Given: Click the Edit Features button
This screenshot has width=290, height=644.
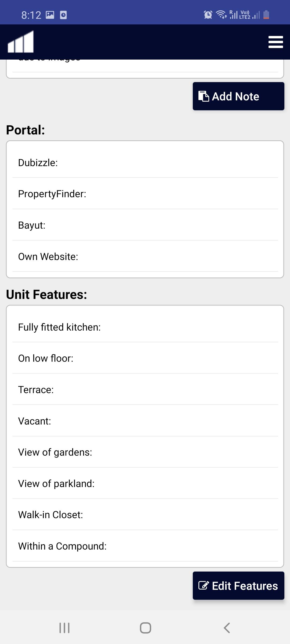Looking at the screenshot, I should [x=238, y=586].
